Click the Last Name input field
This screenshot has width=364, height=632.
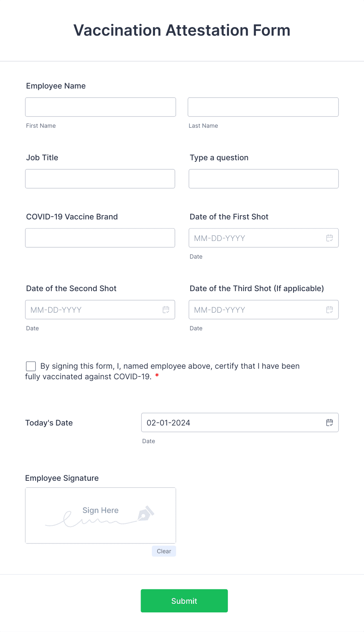point(263,107)
